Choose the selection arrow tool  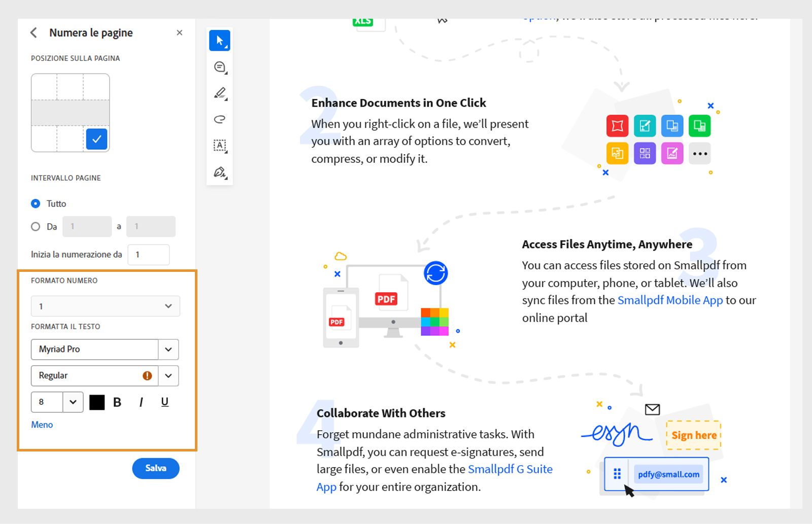(x=220, y=41)
